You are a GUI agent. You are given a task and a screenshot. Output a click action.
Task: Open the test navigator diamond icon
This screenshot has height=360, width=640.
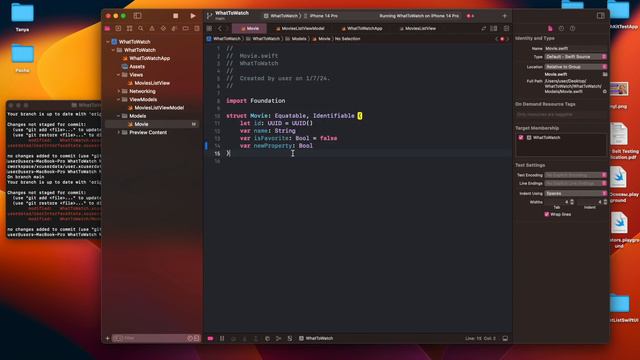point(163,29)
